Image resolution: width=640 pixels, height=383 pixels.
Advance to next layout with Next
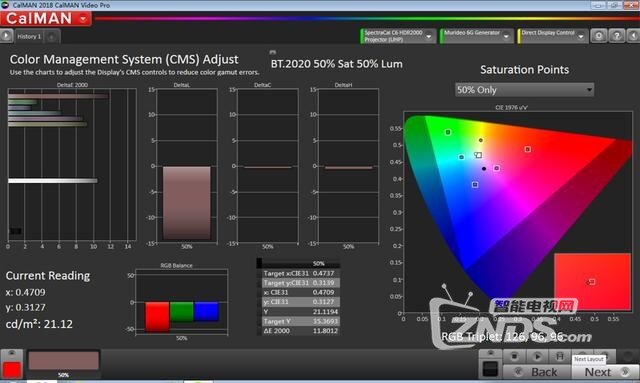pyautogui.click(x=606, y=372)
